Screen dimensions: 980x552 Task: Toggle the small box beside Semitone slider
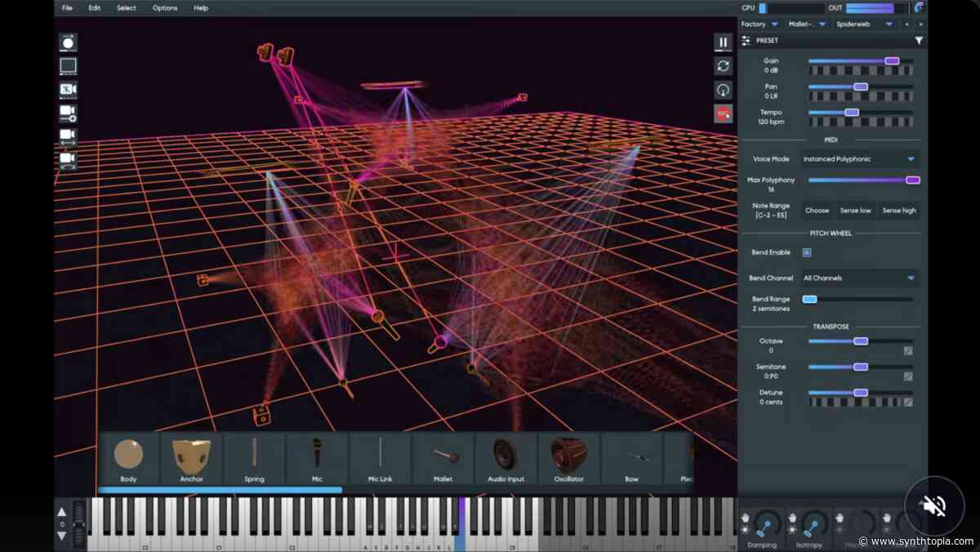(908, 376)
